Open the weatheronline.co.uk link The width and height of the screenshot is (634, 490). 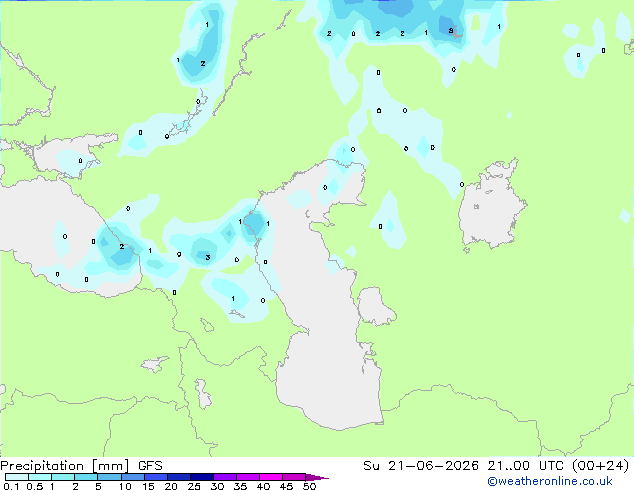(x=550, y=481)
